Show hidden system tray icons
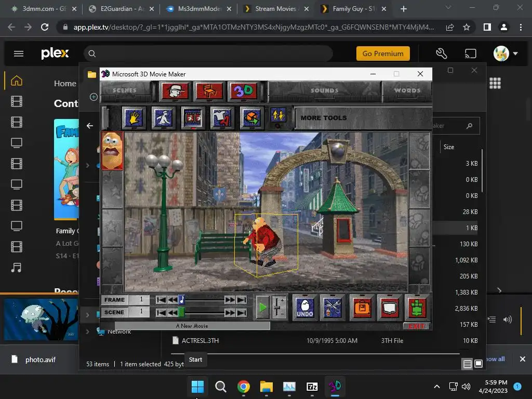 pyautogui.click(x=436, y=387)
